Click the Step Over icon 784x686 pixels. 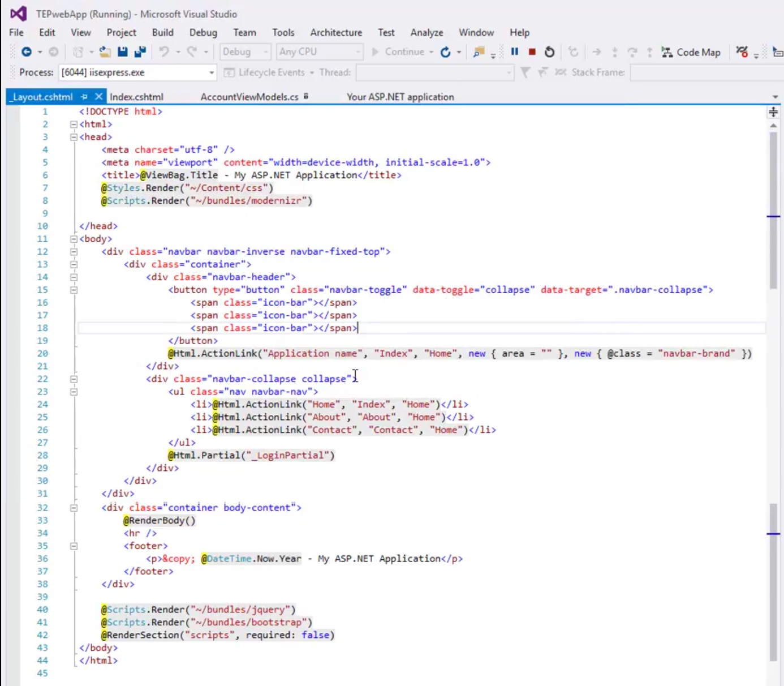click(x=632, y=52)
